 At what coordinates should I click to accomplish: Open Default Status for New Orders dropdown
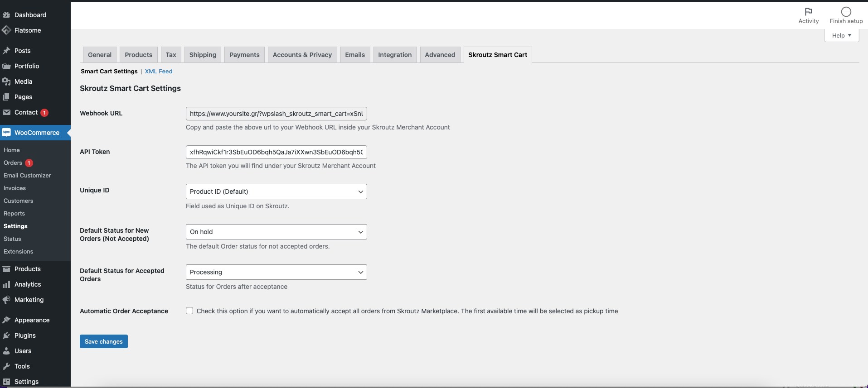(x=276, y=232)
